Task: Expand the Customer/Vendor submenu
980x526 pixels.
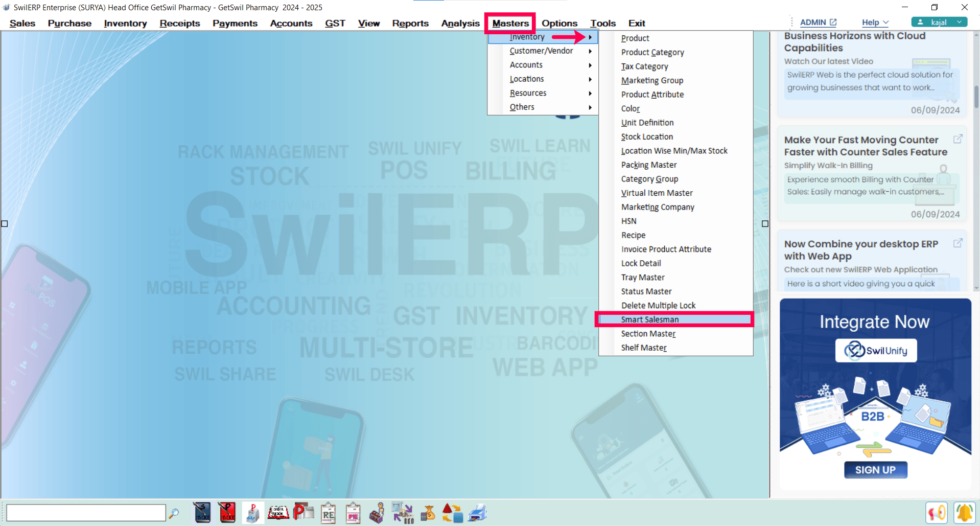Action: tap(590, 51)
